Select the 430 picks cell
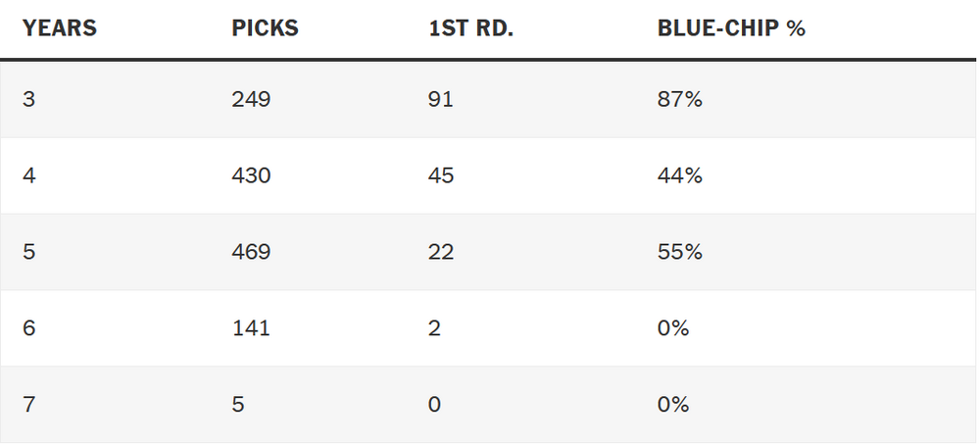Image resolution: width=980 pixels, height=445 pixels. tap(251, 176)
